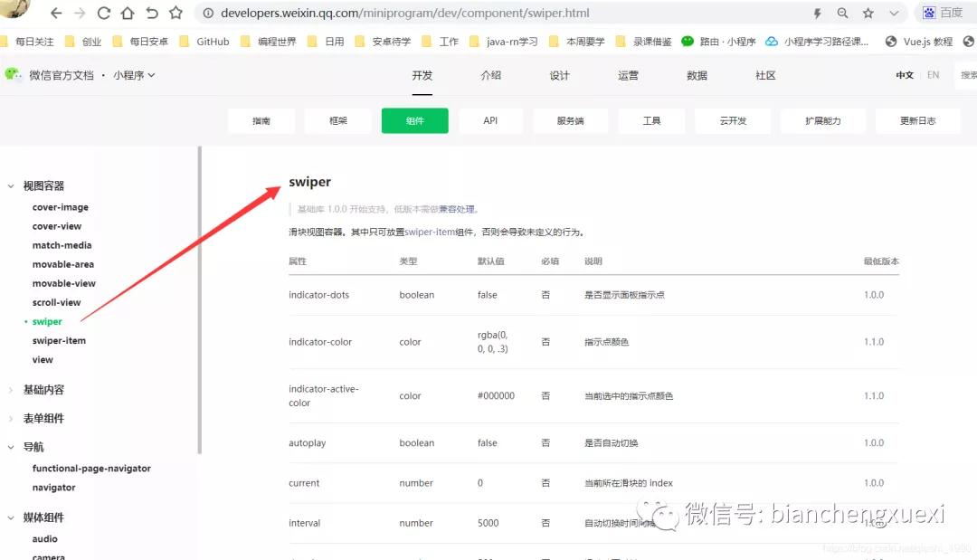This screenshot has width=977, height=560.
Task: Open the 社区 tab
Action: pos(764,76)
